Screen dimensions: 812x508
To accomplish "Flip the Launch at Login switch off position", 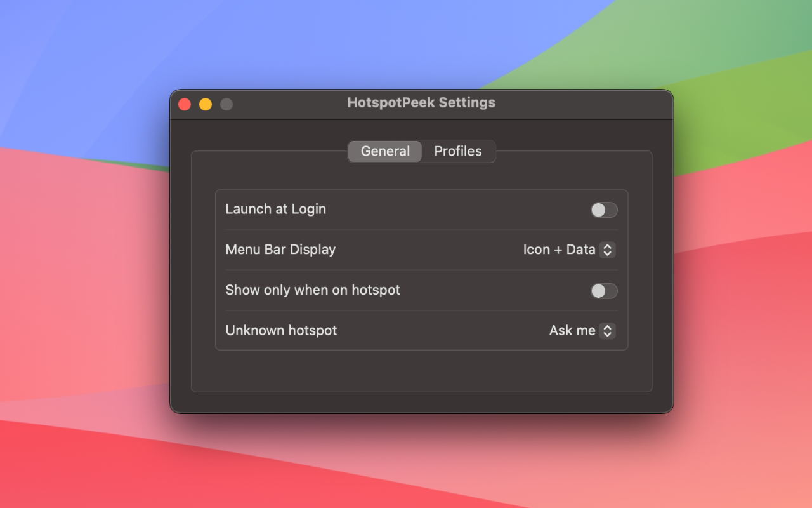I will [603, 210].
